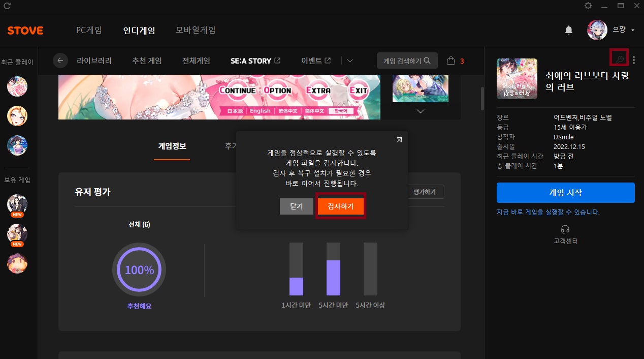Image resolution: width=644 pixels, height=359 pixels.
Task: Open first owned game icon with NEW
Action: click(x=17, y=205)
